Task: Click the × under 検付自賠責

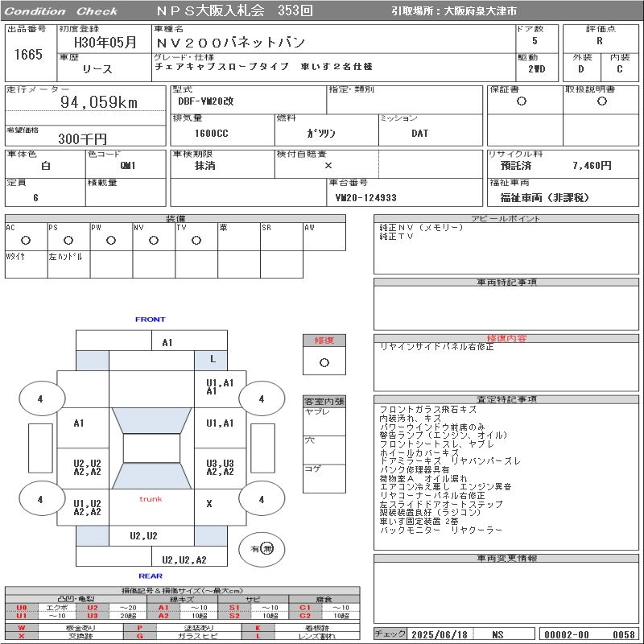Action: [x=328, y=166]
